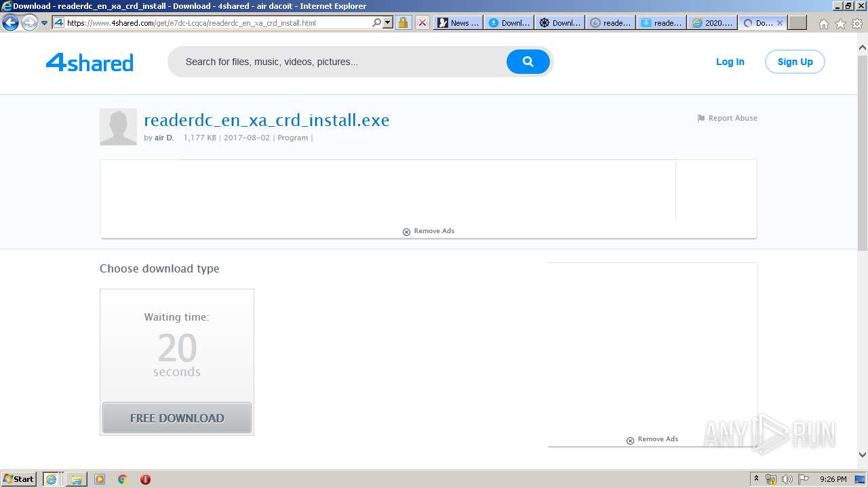Switch to the second reade... tab
Image resolution: width=868 pixels, height=488 pixels.
click(x=661, y=22)
